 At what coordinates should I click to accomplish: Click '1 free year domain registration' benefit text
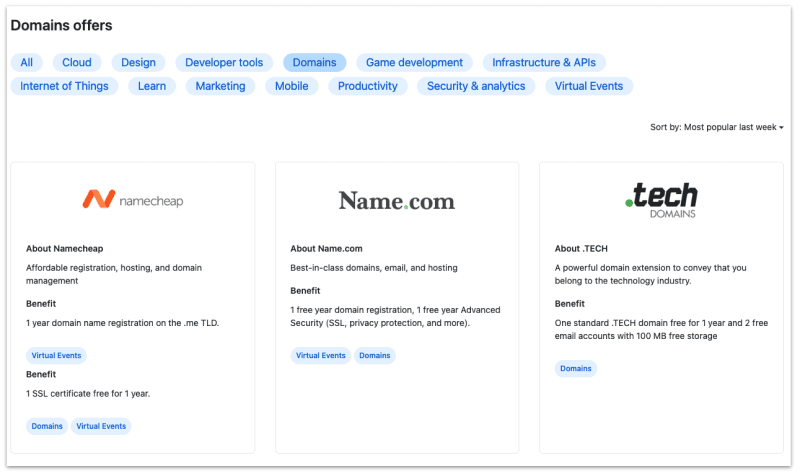coord(395,316)
